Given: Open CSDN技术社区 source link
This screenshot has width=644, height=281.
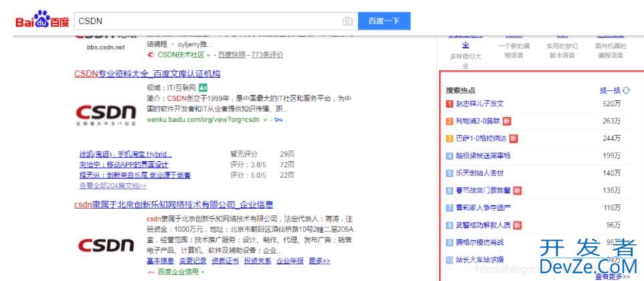Looking at the screenshot, I should click(181, 55).
